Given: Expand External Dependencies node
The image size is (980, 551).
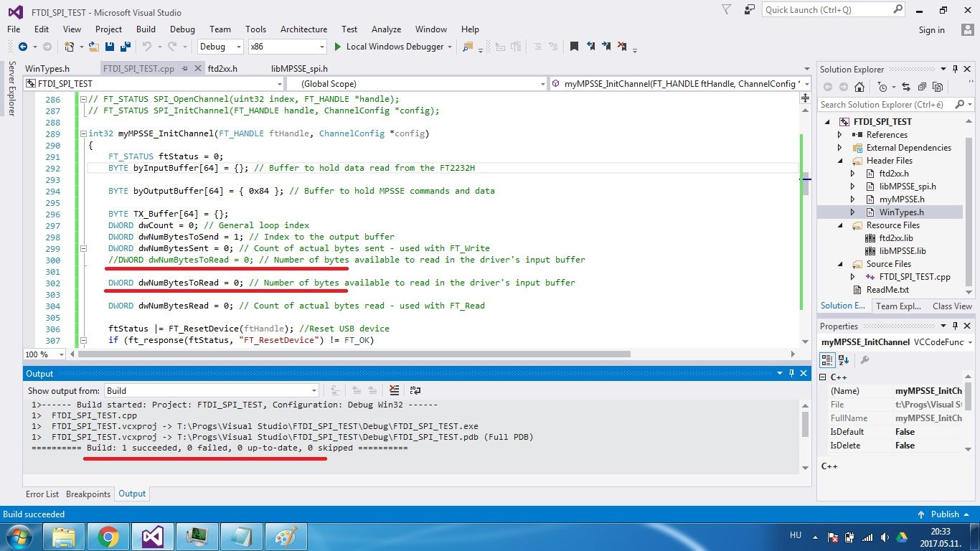Looking at the screenshot, I should [x=840, y=148].
